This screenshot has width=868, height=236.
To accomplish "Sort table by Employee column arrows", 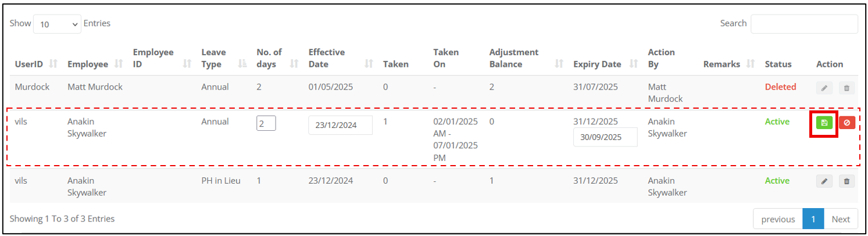I will 119,64.
